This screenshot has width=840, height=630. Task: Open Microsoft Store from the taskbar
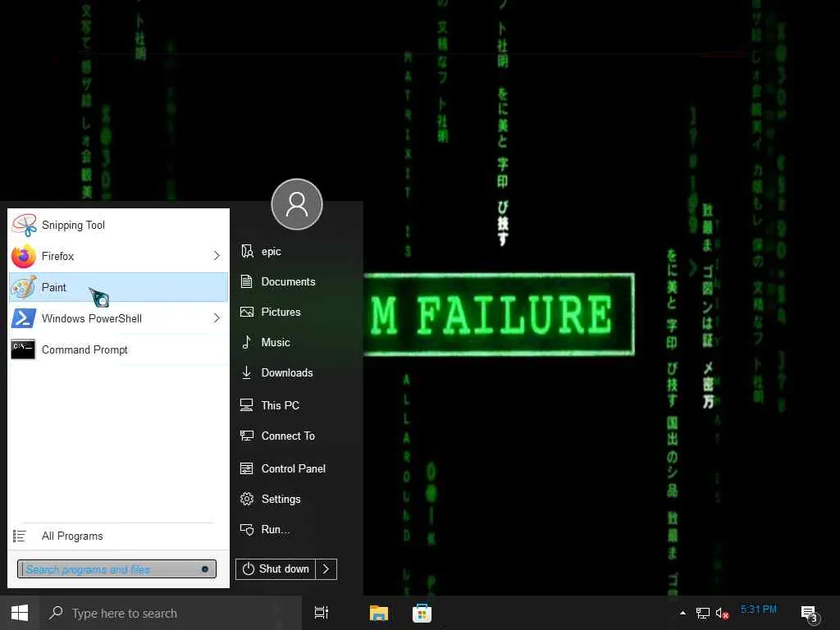coord(422,613)
